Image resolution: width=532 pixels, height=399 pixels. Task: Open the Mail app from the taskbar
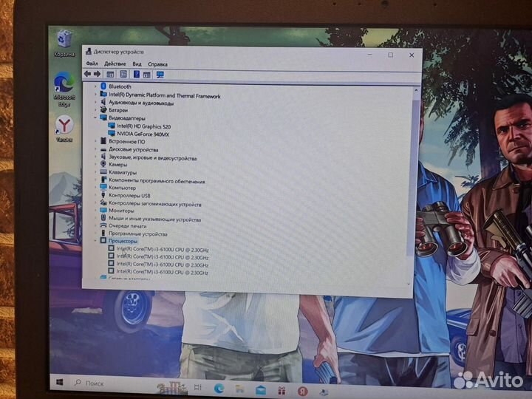[x=261, y=390]
